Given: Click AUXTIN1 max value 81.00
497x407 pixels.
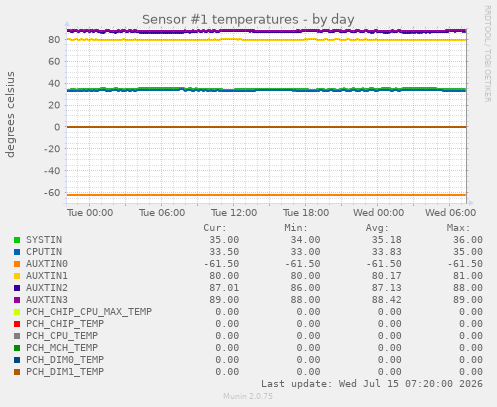Looking at the screenshot, I should click(x=468, y=276).
